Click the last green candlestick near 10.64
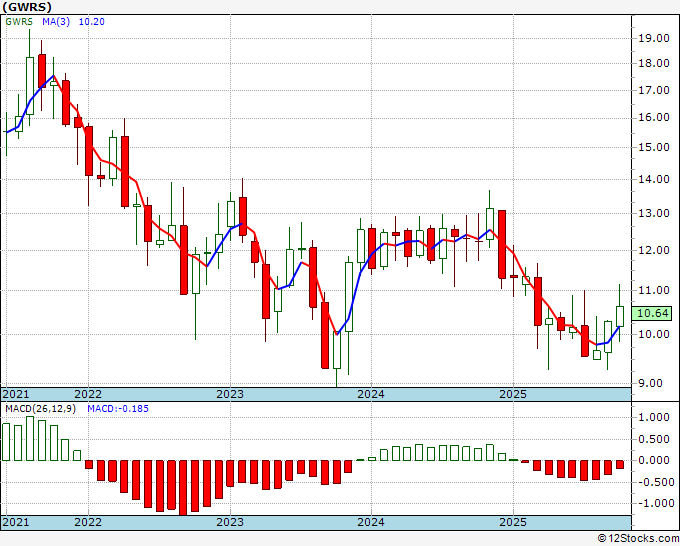The height and width of the screenshot is (546, 680). pyautogui.click(x=620, y=316)
